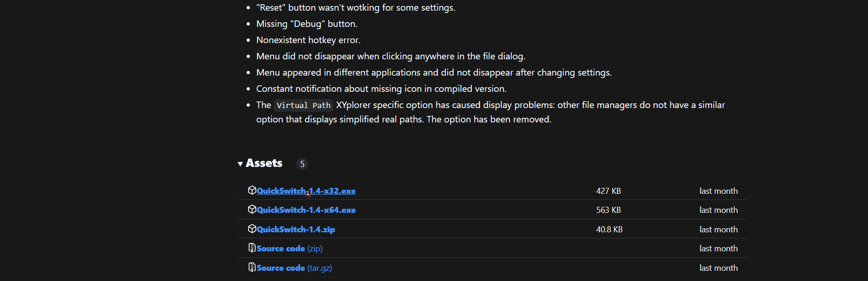
Task: Click the archive icon beside Source code (tar.gz)
Action: [x=252, y=268]
